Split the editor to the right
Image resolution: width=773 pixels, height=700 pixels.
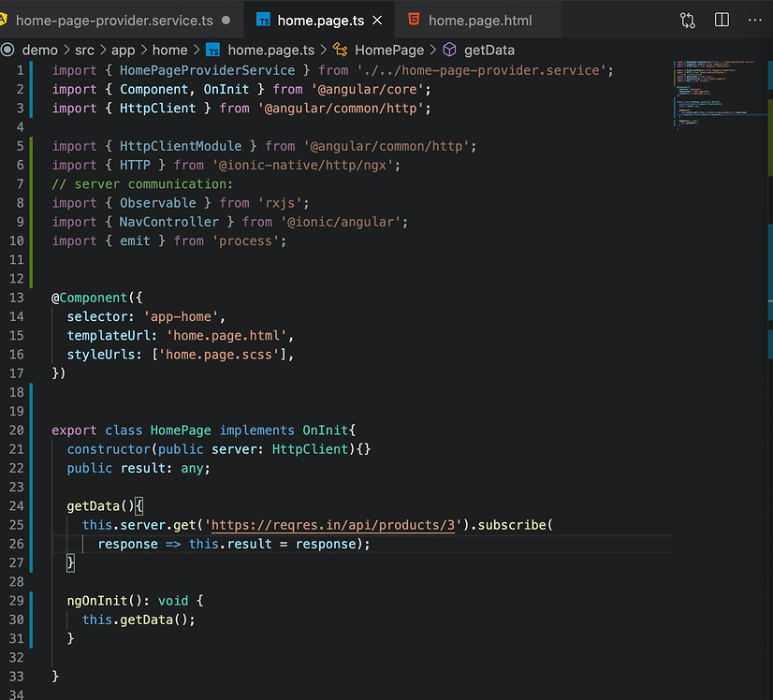[722, 20]
